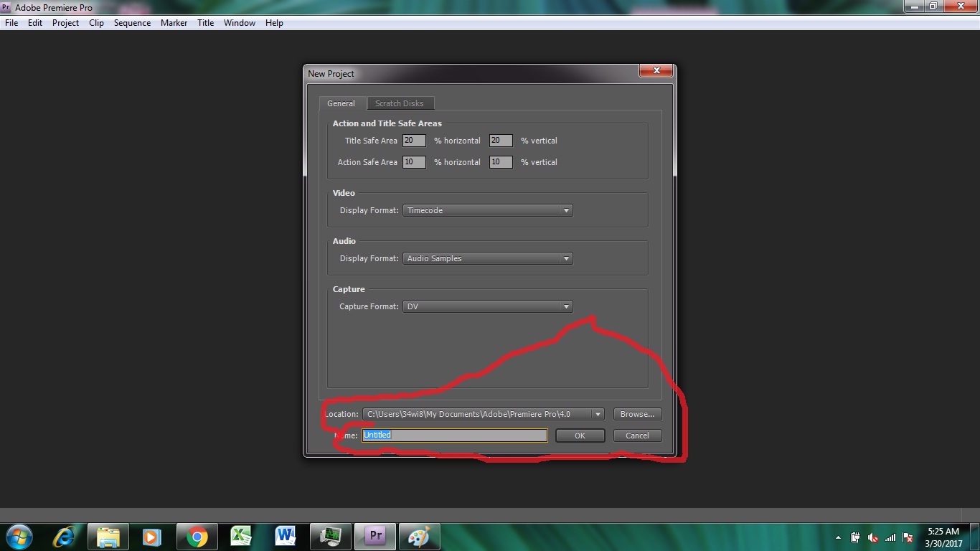Image resolution: width=980 pixels, height=551 pixels.
Task: Click Title Safe Area vertical percent field
Action: (x=501, y=141)
